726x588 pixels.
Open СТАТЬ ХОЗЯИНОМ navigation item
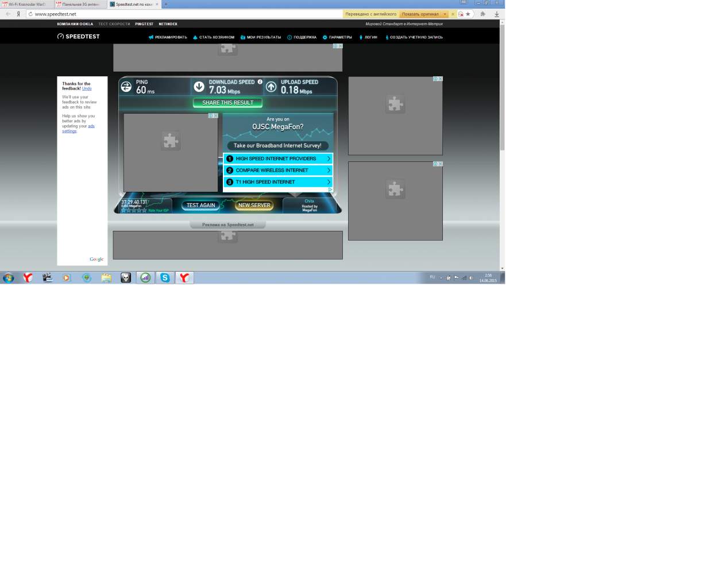214,37
